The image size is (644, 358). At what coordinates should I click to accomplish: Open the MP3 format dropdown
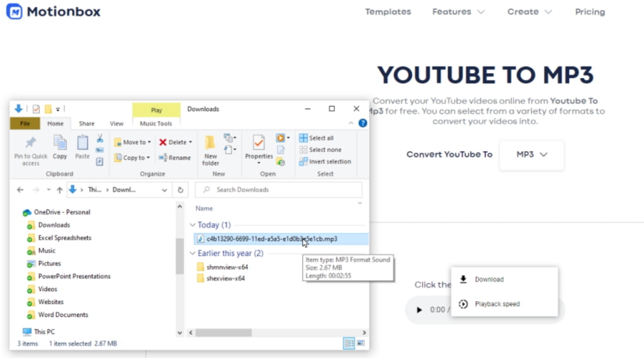(x=532, y=155)
